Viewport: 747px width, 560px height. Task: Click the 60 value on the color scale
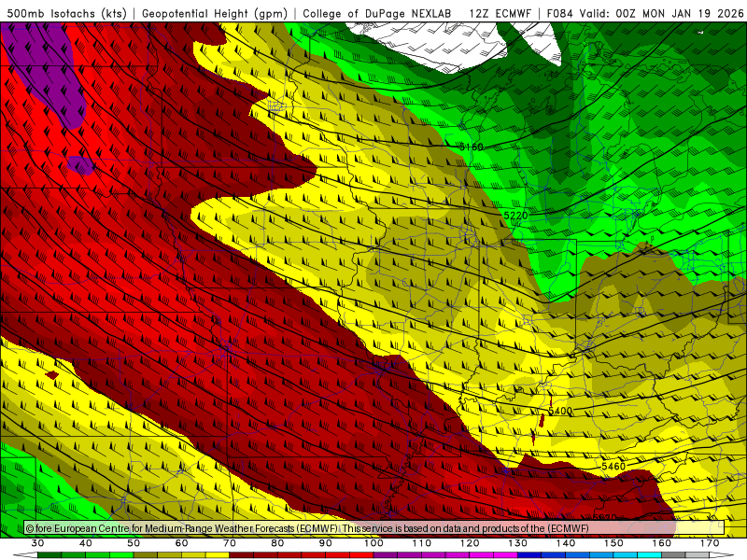181,543
